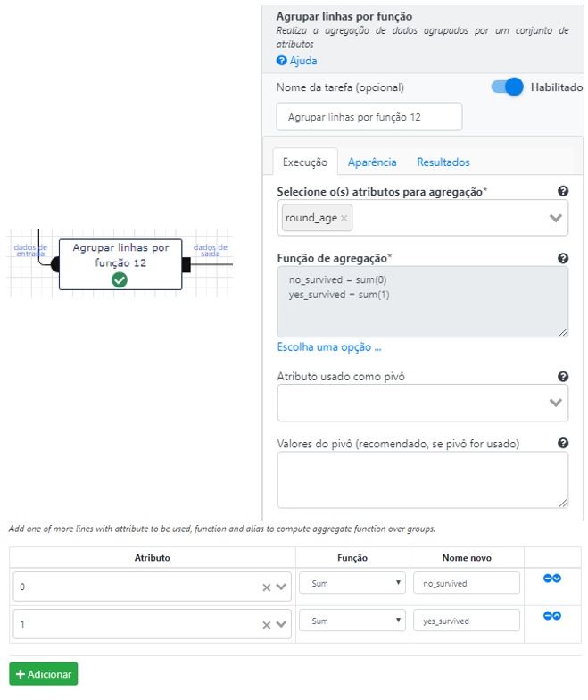Click the Nome novo column header

tap(467, 557)
